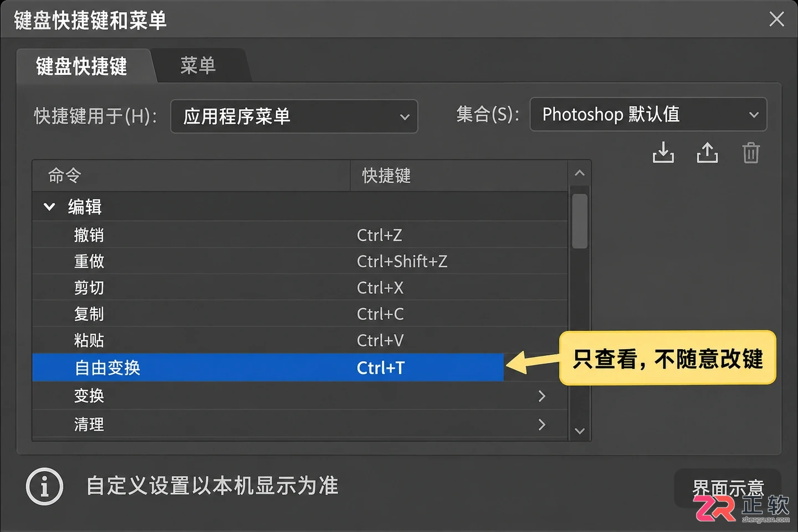Open the Photoshop 默认值 set dropdown
This screenshot has width=798, height=532.
[x=648, y=114]
